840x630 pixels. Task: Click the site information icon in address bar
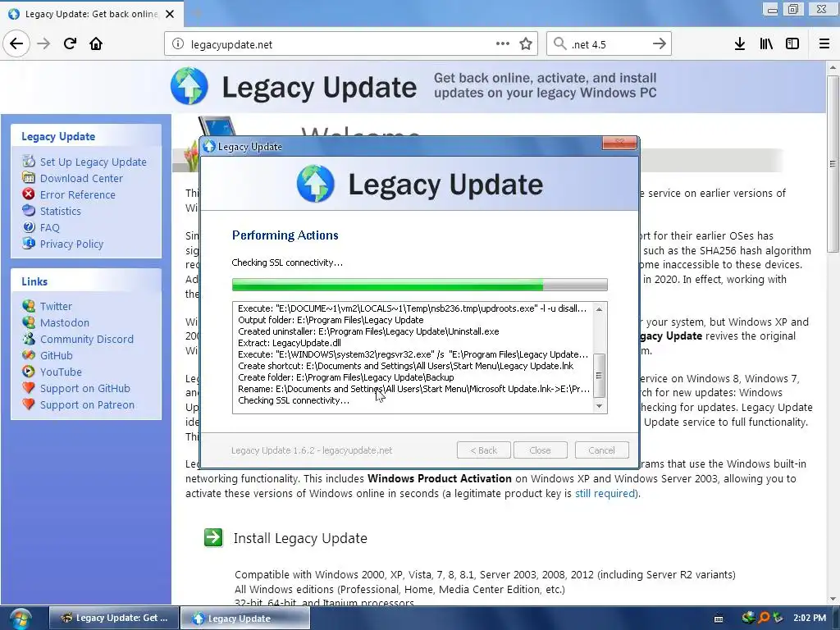(x=178, y=44)
